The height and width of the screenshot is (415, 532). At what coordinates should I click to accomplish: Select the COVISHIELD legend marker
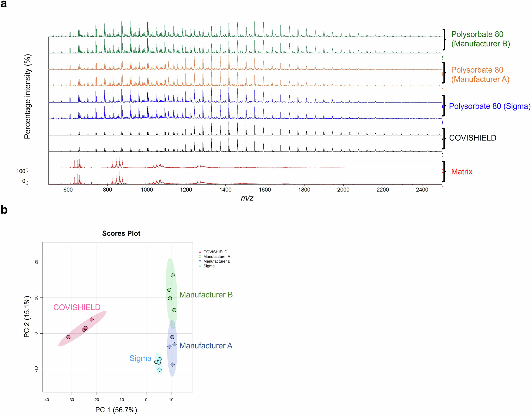tap(200, 252)
